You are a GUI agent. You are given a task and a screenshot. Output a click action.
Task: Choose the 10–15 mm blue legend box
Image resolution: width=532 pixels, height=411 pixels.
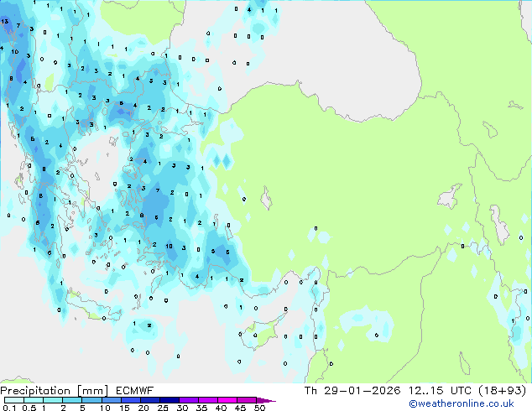click(x=111, y=400)
